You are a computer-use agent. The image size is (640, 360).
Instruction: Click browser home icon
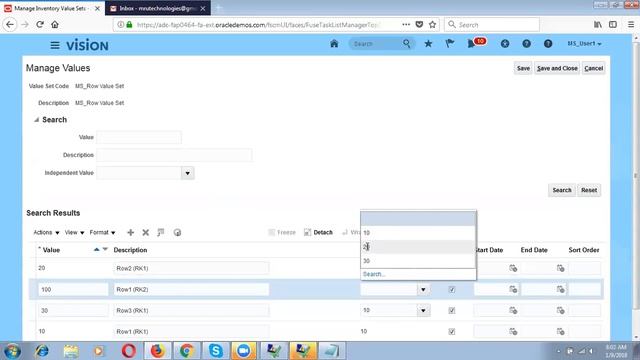pyautogui.click(x=55, y=24)
